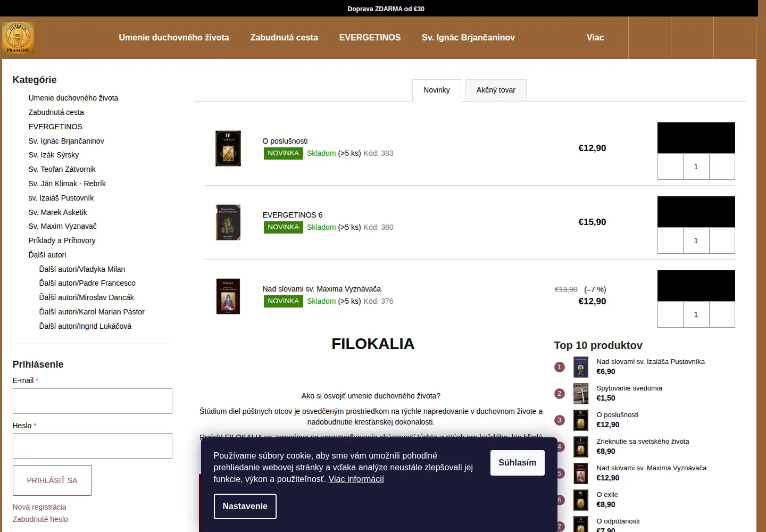Click the O exile thumbnail in Top 10

click(581, 500)
